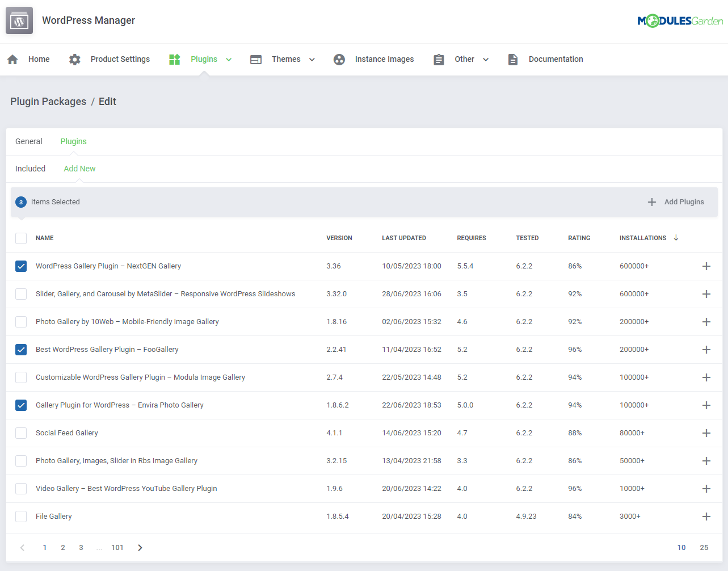728x571 pixels.
Task: Check the File Gallery checkbox
Action: (x=21, y=517)
